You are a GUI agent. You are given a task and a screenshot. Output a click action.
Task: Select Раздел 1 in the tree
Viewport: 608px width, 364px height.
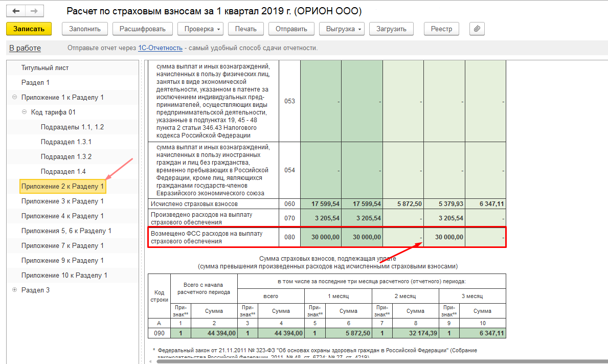coord(35,83)
